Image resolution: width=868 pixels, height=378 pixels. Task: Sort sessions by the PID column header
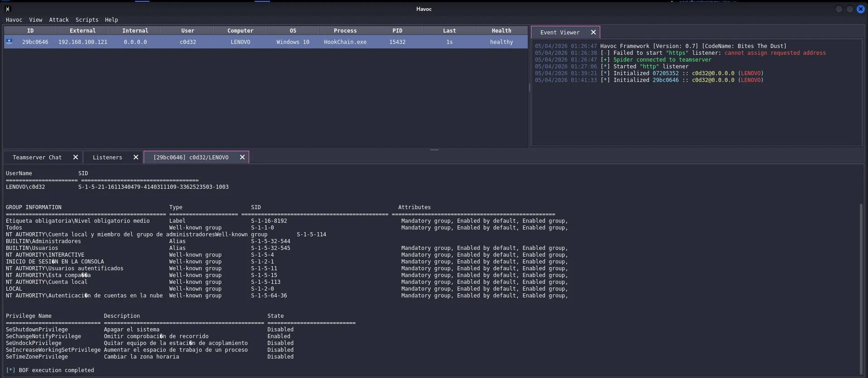[397, 31]
